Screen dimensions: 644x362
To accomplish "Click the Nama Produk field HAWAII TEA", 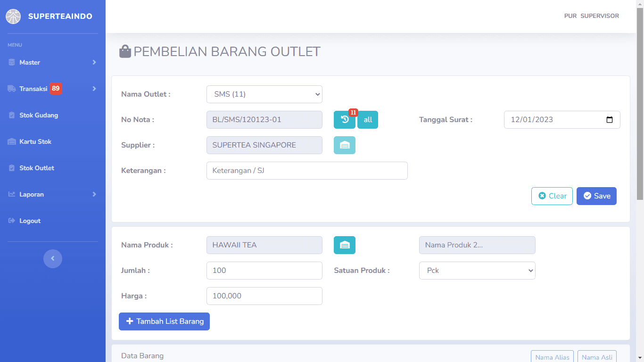I will (x=264, y=245).
